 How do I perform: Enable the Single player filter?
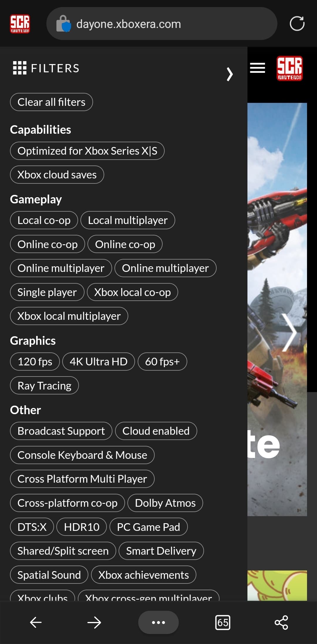[x=47, y=292]
